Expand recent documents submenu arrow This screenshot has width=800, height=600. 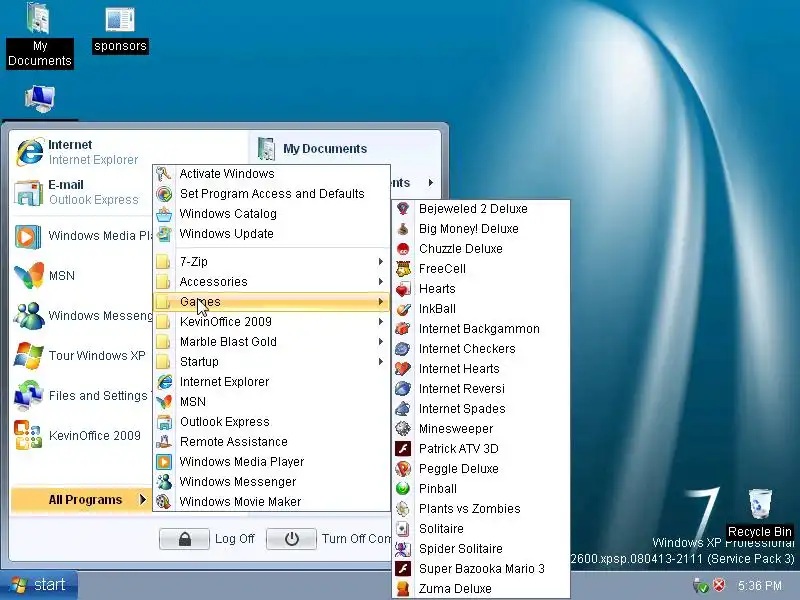click(x=431, y=182)
